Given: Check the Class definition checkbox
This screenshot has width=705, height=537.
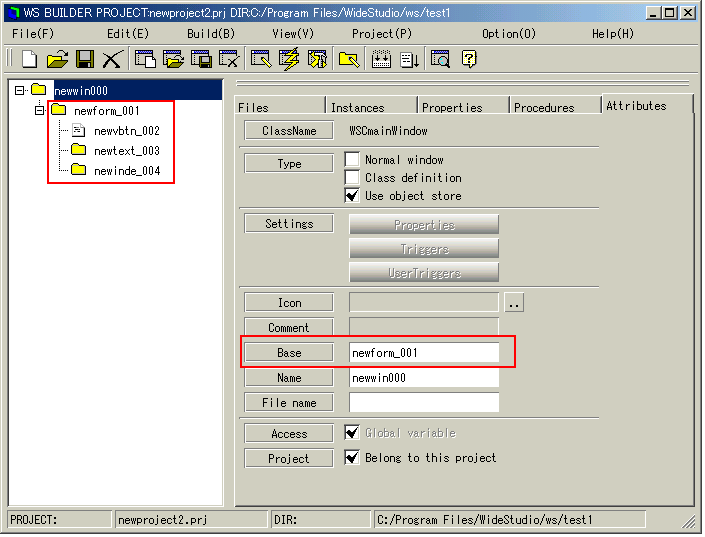Looking at the screenshot, I should (352, 178).
